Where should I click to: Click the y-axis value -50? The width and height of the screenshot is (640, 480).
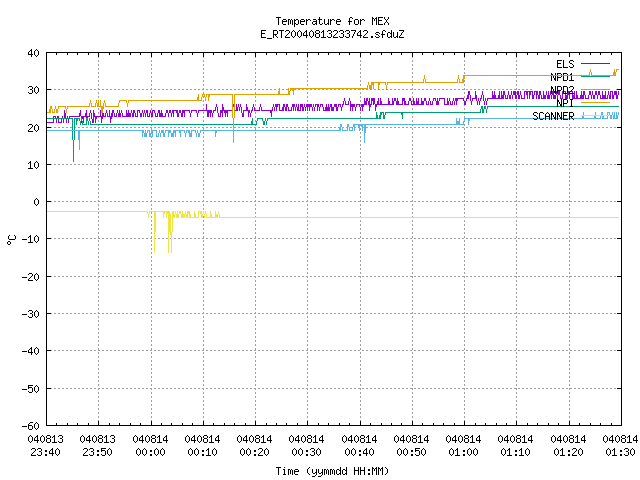pos(31,388)
